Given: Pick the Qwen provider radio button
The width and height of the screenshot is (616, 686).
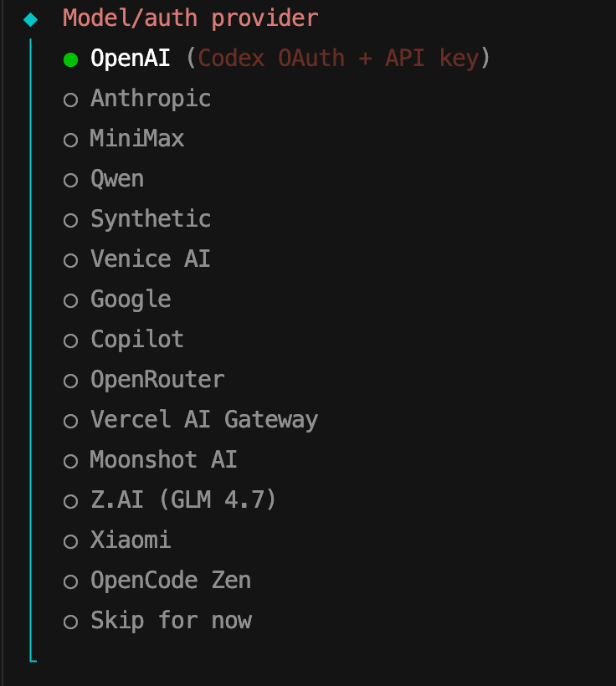Looking at the screenshot, I should [71, 179].
